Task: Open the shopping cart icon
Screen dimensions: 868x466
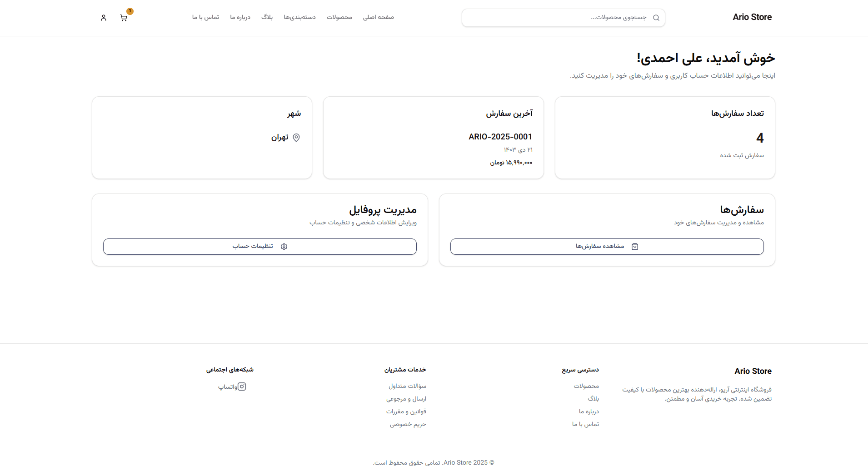Action: click(x=123, y=18)
